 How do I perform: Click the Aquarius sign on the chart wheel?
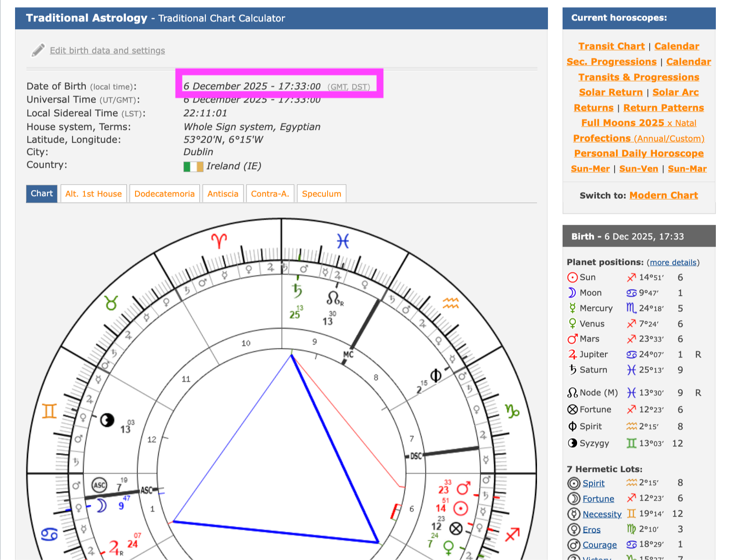click(450, 302)
